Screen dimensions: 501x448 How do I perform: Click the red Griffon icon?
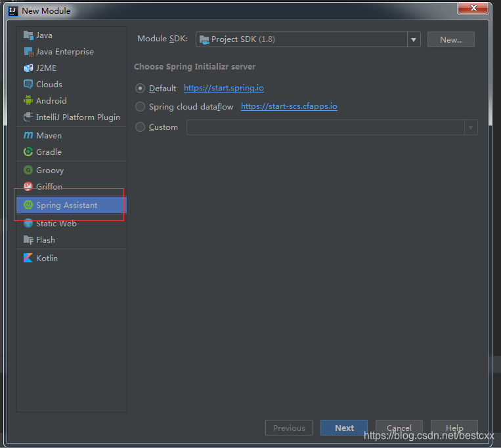click(28, 186)
